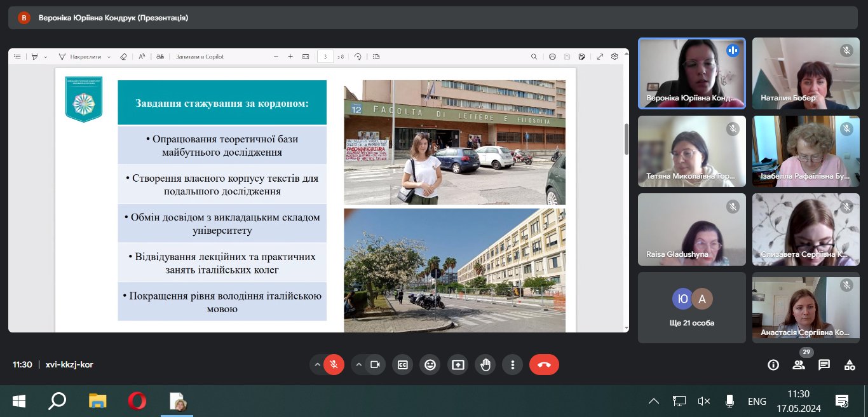
Task: Open the Накреслити draw options dropdown
Action: [109, 57]
